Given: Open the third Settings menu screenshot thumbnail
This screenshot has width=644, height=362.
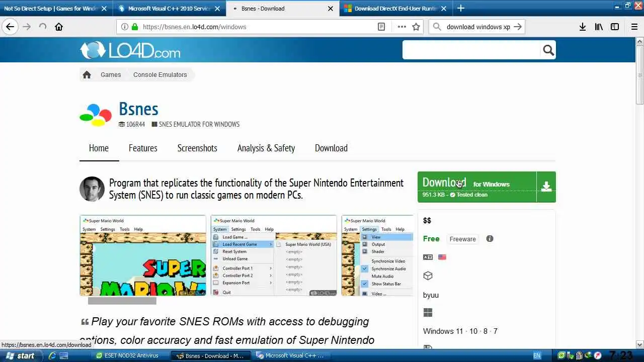Looking at the screenshot, I should (377, 255).
